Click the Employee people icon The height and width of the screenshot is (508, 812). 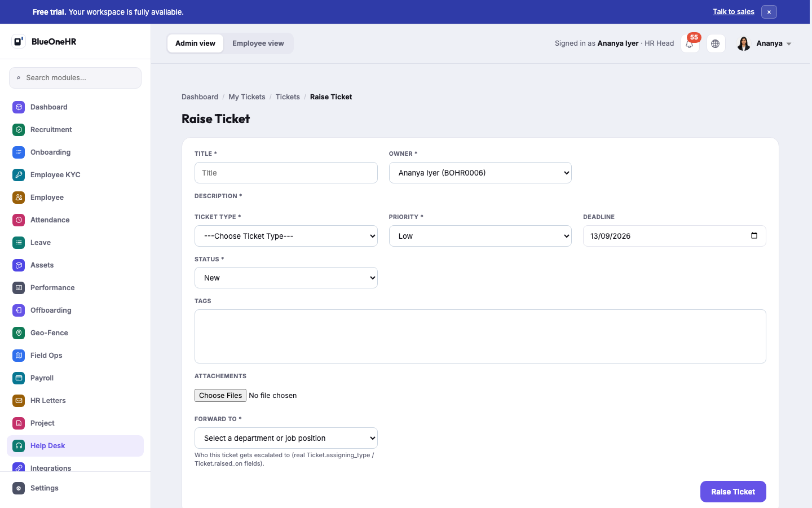(19, 197)
